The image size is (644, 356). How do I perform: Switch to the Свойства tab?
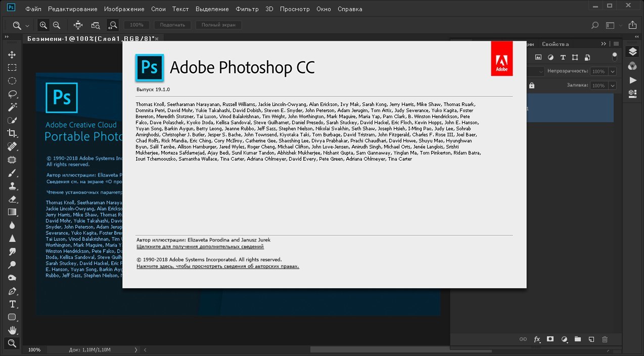point(555,44)
